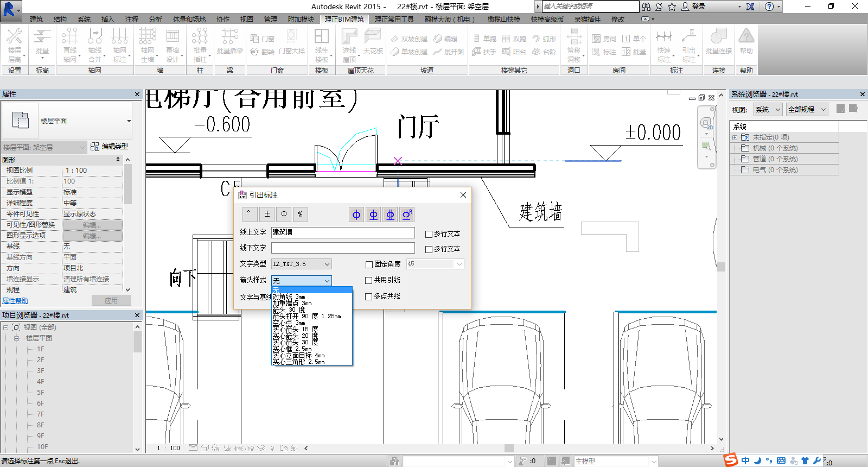Click the 快速标注 quick dimension tool
Image resolution: width=868 pixels, height=467 pixels.
pos(664,45)
